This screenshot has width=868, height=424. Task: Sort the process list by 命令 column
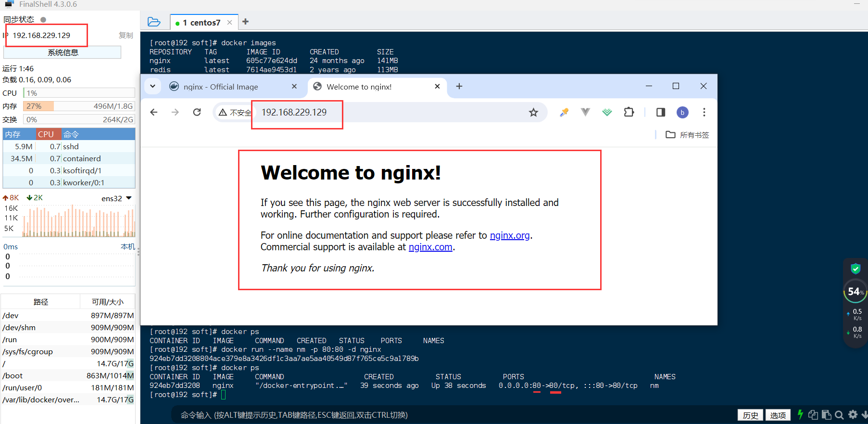click(98, 134)
